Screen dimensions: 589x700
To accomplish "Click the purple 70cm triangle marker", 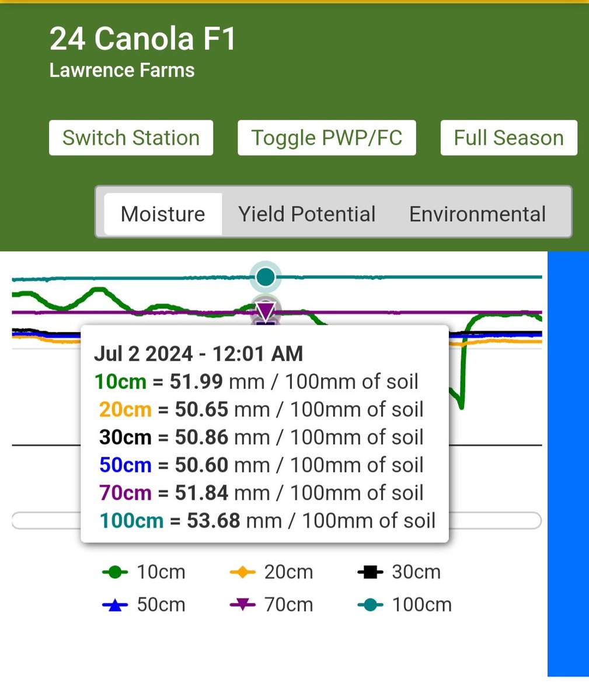I will coord(266,311).
